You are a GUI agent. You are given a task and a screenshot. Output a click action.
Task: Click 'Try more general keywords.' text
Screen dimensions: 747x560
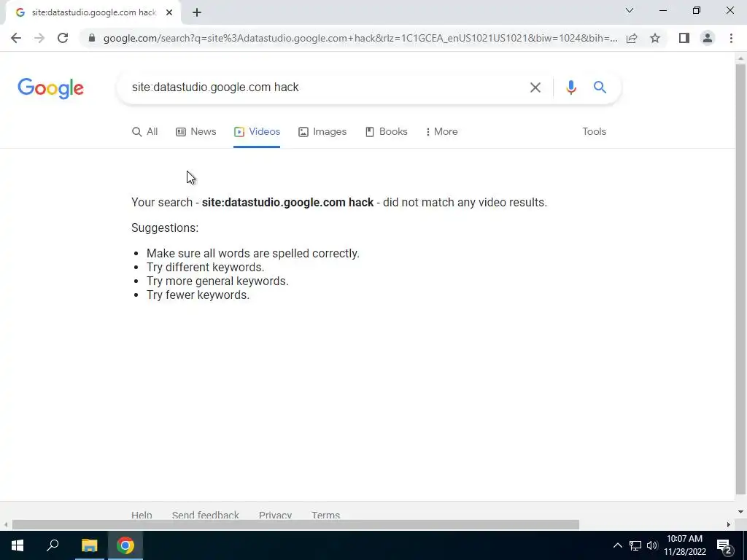[x=217, y=281]
